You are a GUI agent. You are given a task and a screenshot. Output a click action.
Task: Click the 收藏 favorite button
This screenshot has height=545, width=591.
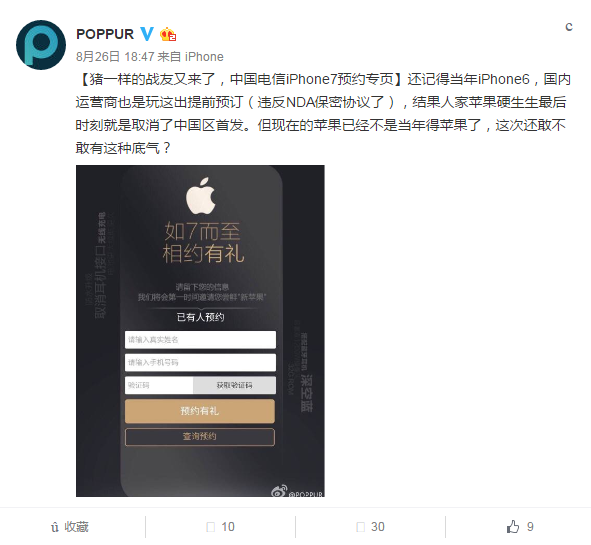[70, 527]
